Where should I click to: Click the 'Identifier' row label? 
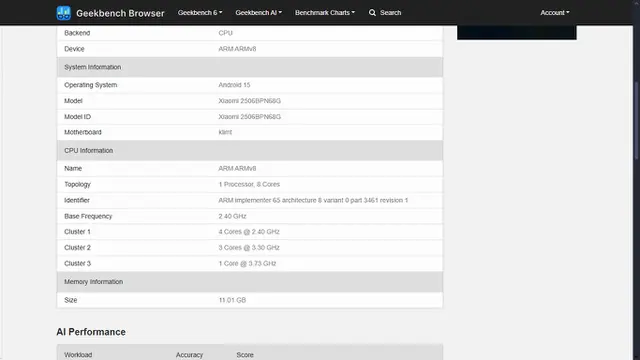point(77,200)
